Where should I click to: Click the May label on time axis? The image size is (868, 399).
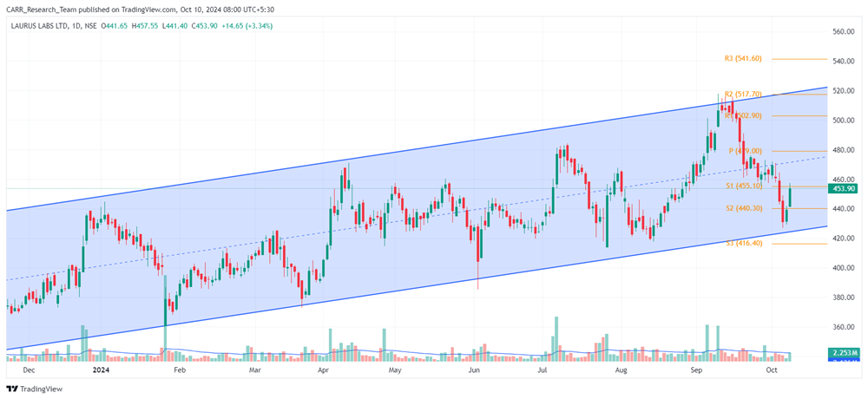pyautogui.click(x=394, y=370)
